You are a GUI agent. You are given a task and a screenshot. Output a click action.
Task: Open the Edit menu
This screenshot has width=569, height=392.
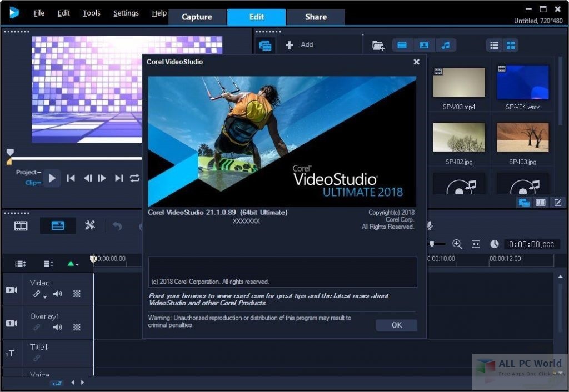(63, 13)
